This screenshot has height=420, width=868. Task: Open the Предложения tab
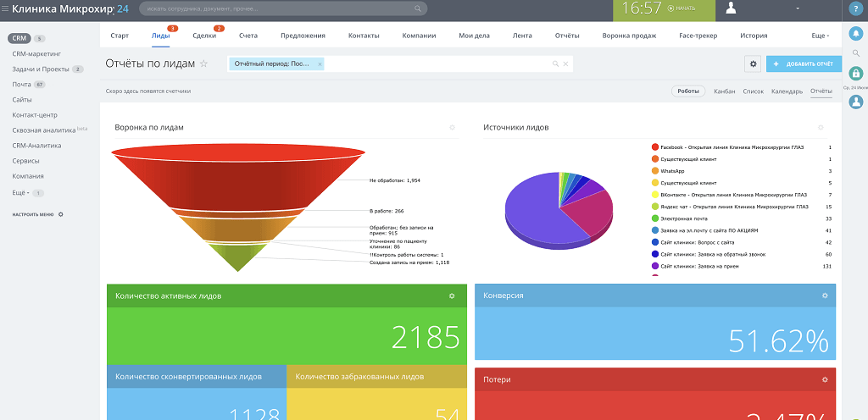click(303, 36)
